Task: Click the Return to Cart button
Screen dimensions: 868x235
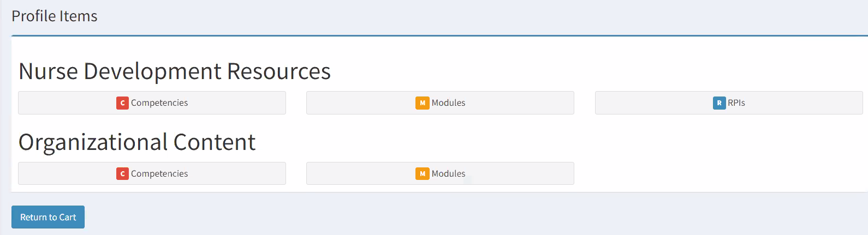Action: (48, 217)
